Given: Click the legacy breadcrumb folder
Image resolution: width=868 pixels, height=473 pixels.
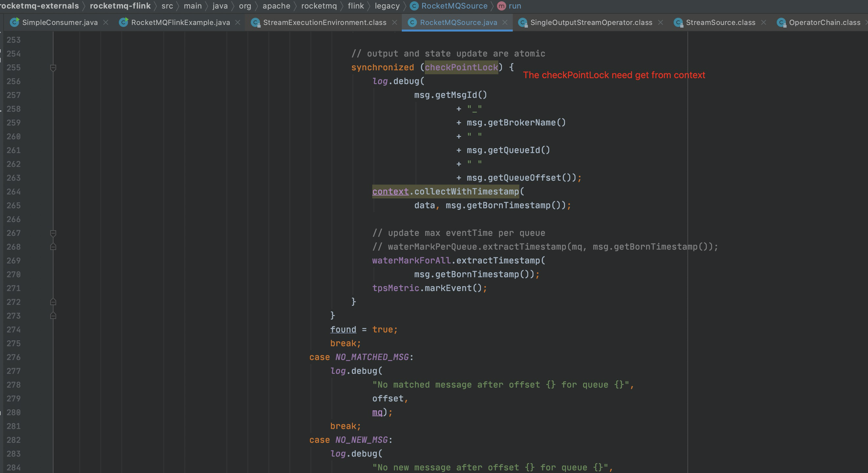Looking at the screenshot, I should (x=387, y=6).
